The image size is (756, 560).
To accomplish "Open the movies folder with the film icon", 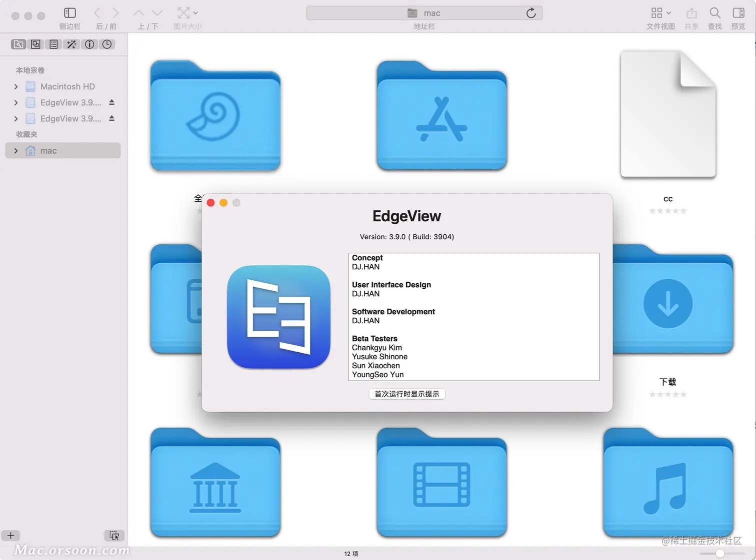I will (442, 483).
